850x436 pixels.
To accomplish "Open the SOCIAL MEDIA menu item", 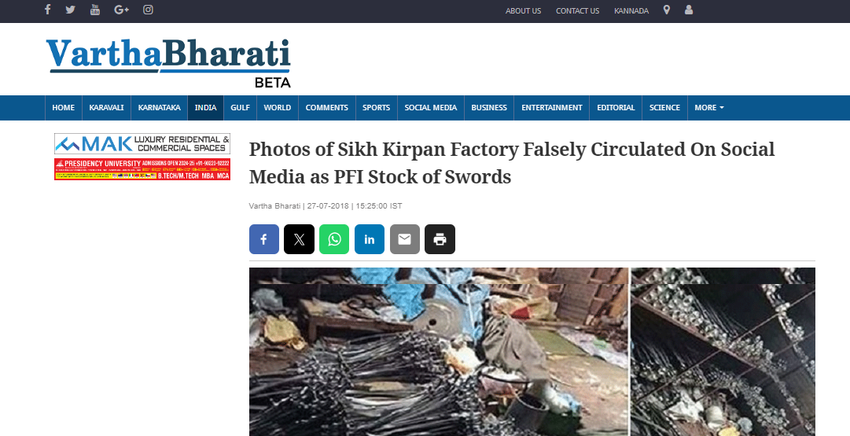I will coord(430,108).
